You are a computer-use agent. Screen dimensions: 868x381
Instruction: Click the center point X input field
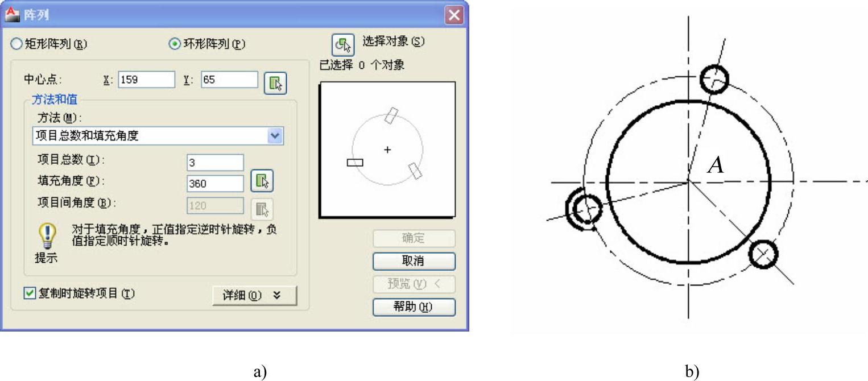147,80
